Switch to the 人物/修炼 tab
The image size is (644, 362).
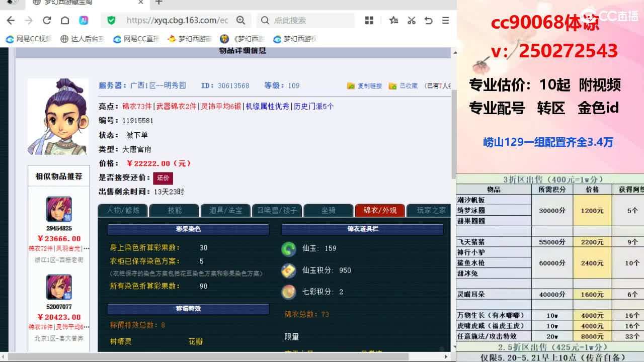point(122,210)
